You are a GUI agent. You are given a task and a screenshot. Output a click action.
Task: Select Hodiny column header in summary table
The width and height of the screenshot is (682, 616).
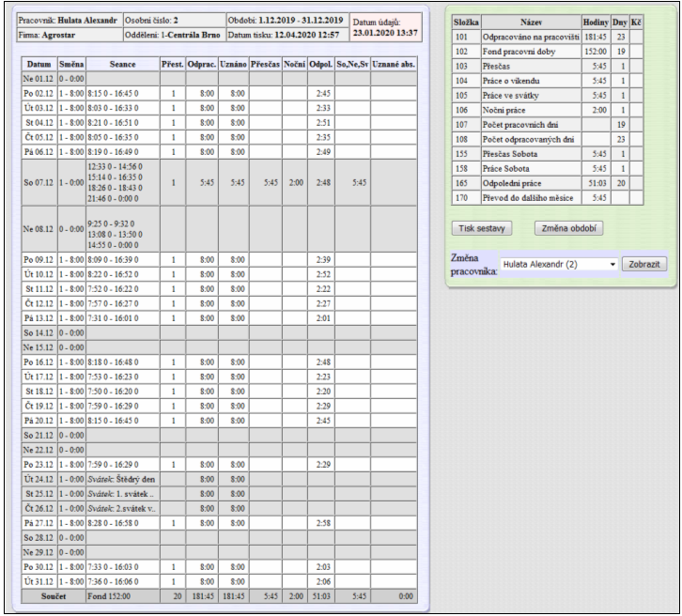point(596,23)
